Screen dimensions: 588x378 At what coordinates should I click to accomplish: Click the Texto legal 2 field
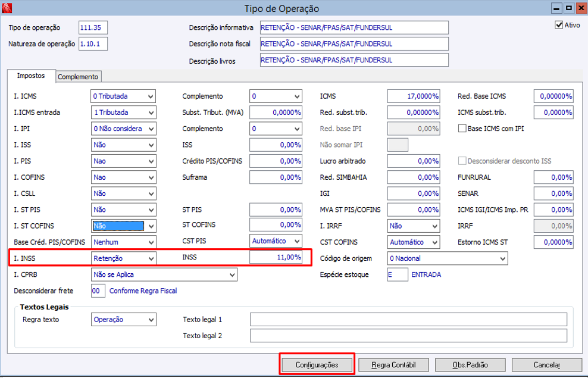(408, 336)
